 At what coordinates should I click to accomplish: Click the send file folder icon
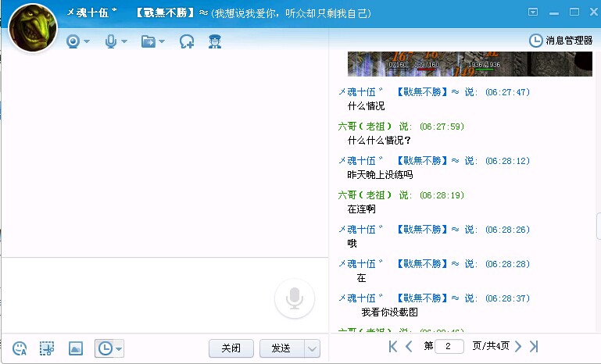coord(148,41)
